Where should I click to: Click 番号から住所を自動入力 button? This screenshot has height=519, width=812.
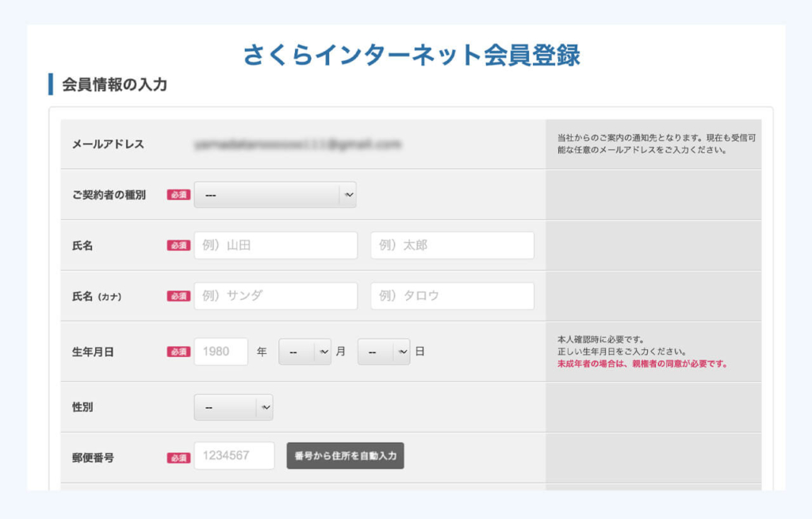[x=346, y=456]
